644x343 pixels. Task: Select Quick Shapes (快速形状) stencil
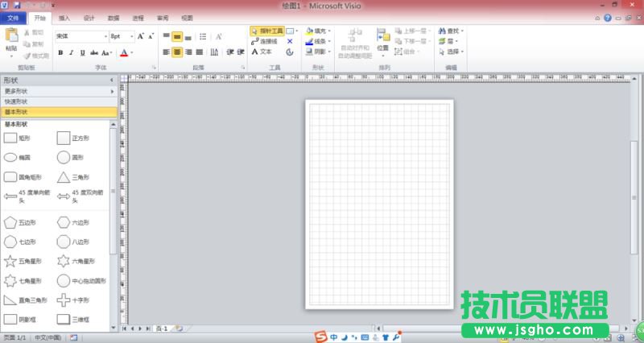(59, 101)
